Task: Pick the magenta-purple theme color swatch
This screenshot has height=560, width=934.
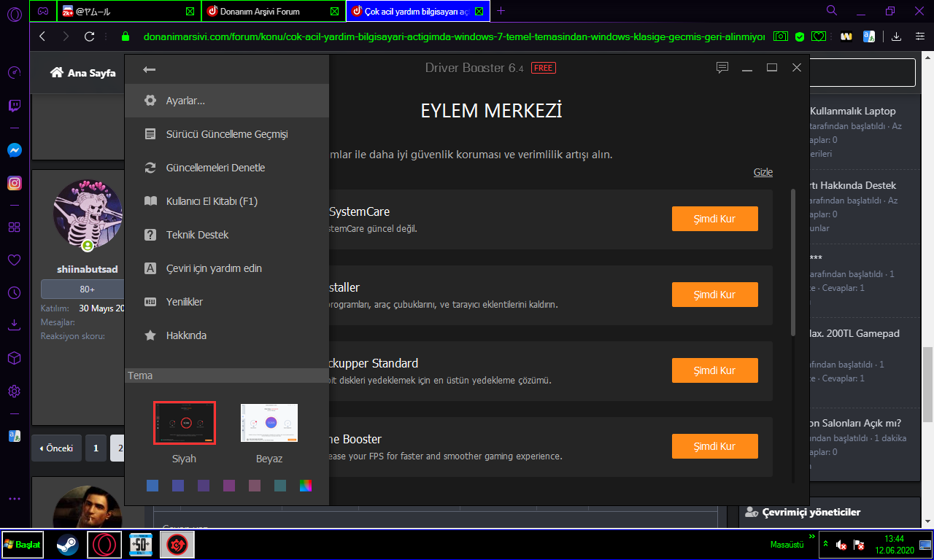Action: (229, 486)
